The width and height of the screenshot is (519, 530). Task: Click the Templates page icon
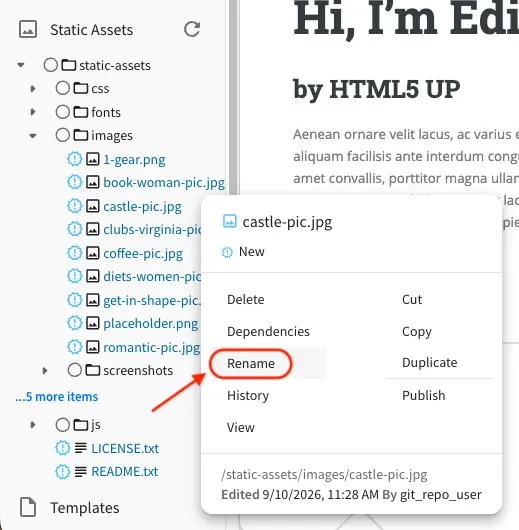(x=28, y=507)
